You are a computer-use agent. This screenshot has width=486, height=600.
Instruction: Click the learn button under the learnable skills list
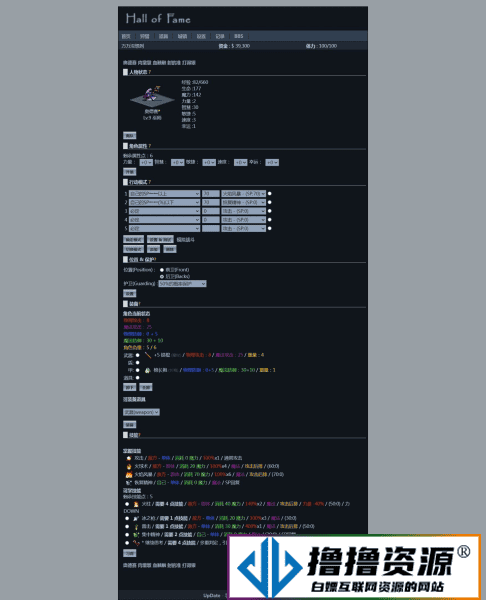coord(130,553)
